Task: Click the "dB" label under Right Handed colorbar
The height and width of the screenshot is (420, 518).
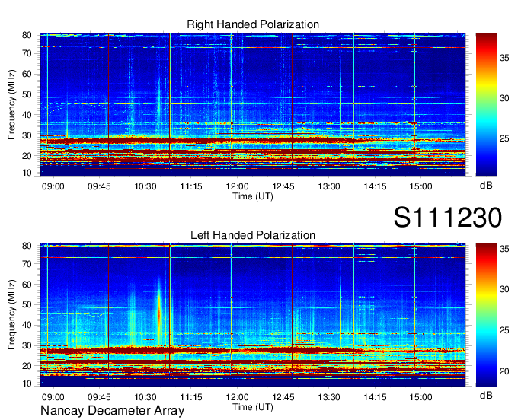Action: [x=486, y=186]
